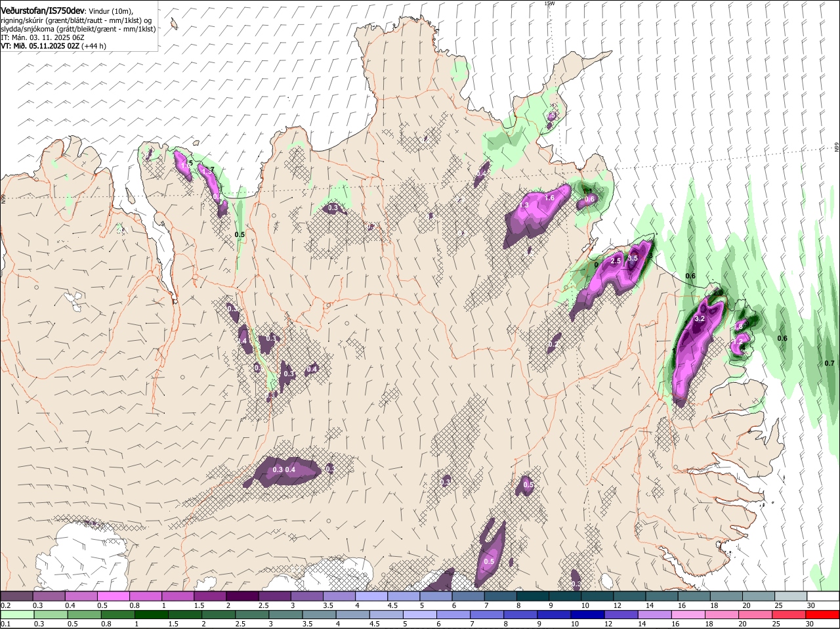Click the "1.7" value in the northwest precipitation area
The width and height of the screenshot is (840, 629).
click(209, 171)
